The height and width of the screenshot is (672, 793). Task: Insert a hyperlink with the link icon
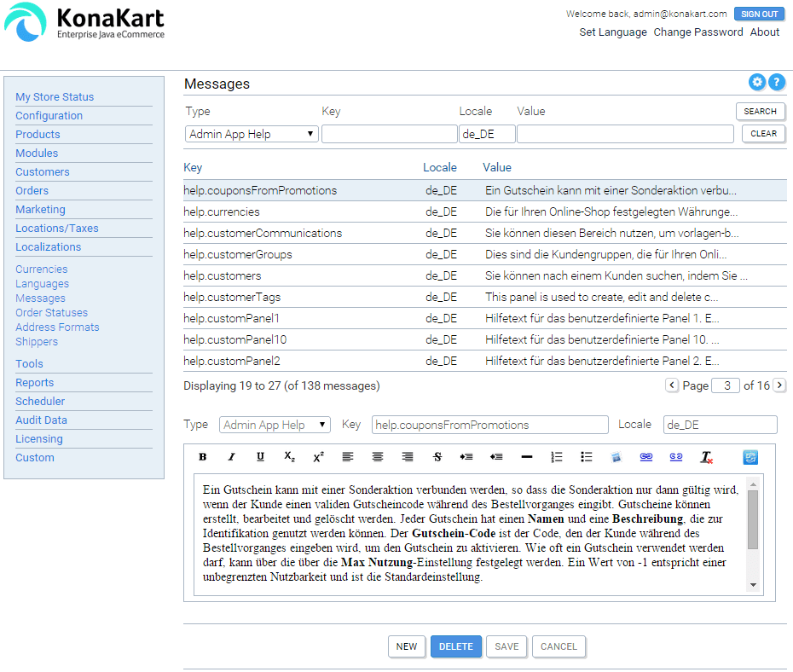coord(645,457)
